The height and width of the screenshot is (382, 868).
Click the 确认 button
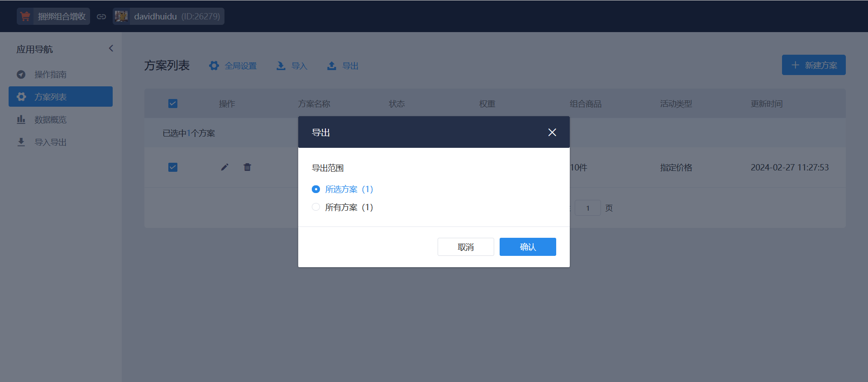(528, 247)
